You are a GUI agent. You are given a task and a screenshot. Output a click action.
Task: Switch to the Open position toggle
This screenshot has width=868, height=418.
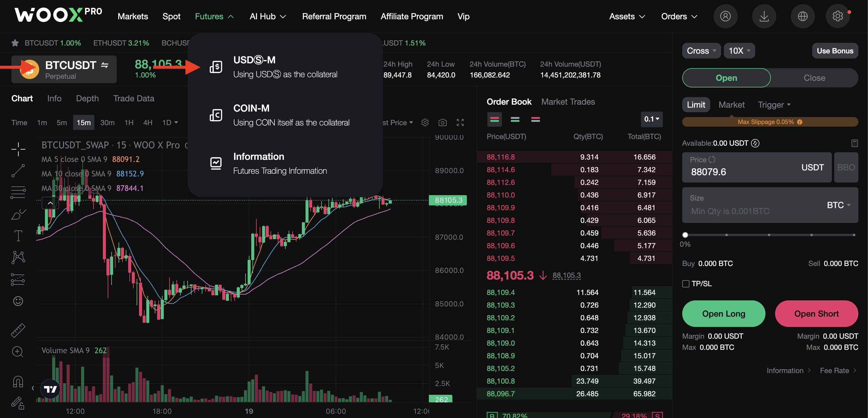[726, 78]
